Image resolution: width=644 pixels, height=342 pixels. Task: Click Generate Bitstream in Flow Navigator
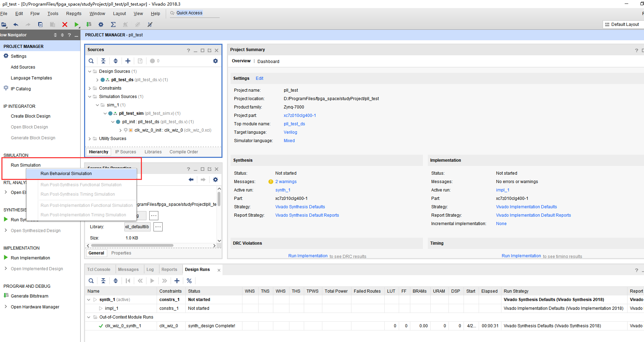29,296
